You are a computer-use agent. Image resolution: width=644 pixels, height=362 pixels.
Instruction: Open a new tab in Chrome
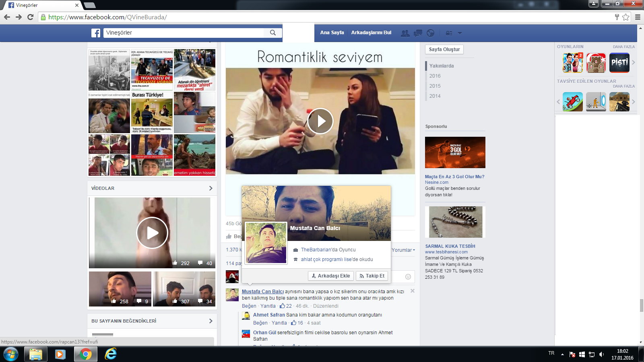(x=89, y=5)
